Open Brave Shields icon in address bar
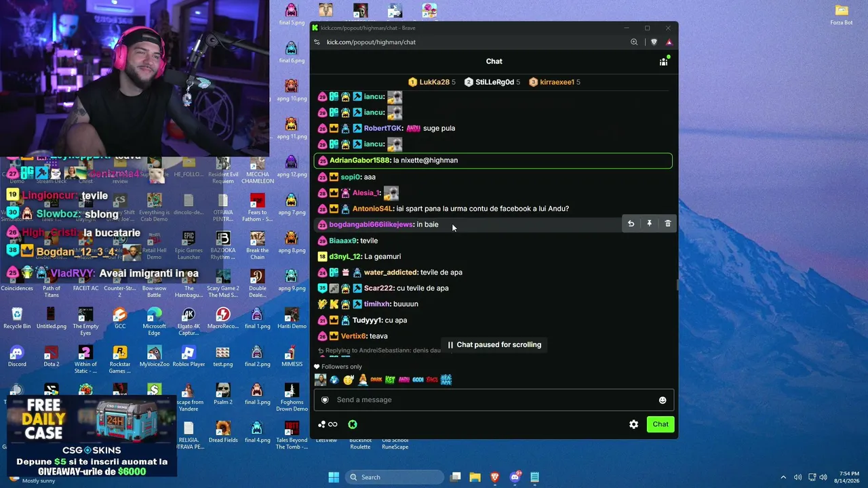This screenshot has height=488, width=868. [x=654, y=42]
